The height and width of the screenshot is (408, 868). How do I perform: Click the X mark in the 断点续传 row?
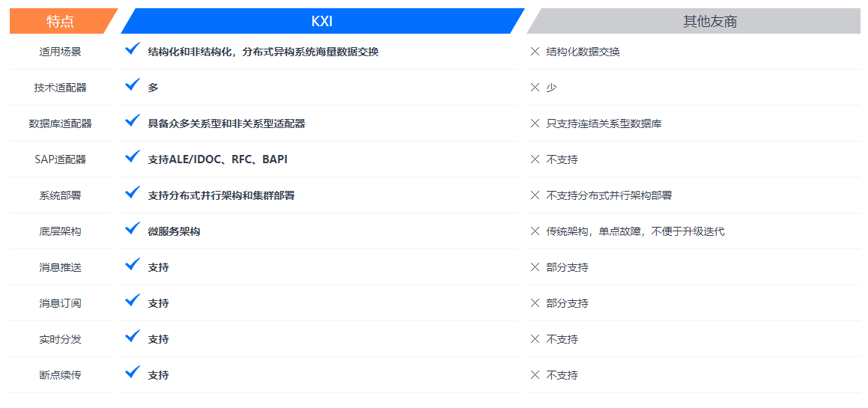(535, 375)
